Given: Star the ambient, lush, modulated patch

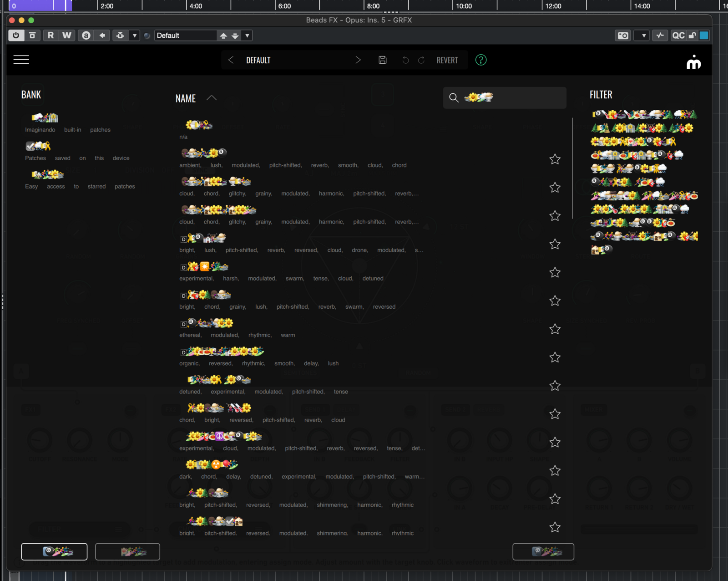Looking at the screenshot, I should (555, 159).
